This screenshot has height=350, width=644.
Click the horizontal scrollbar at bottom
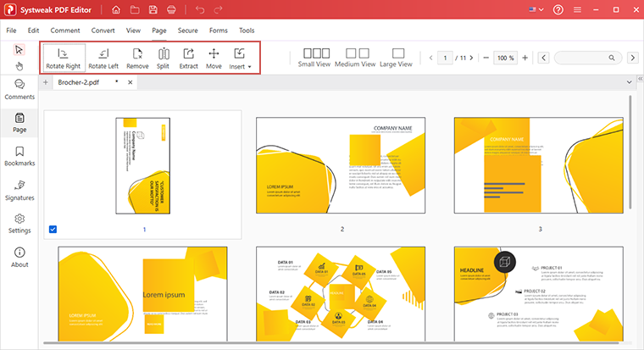coord(330,342)
